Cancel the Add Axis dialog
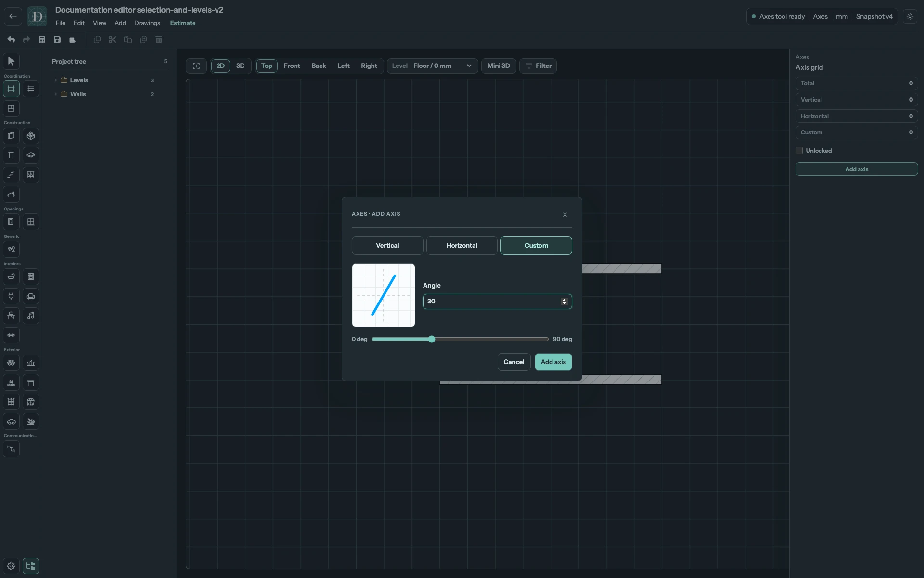Screen dimensions: 924x578 [x=514, y=362]
